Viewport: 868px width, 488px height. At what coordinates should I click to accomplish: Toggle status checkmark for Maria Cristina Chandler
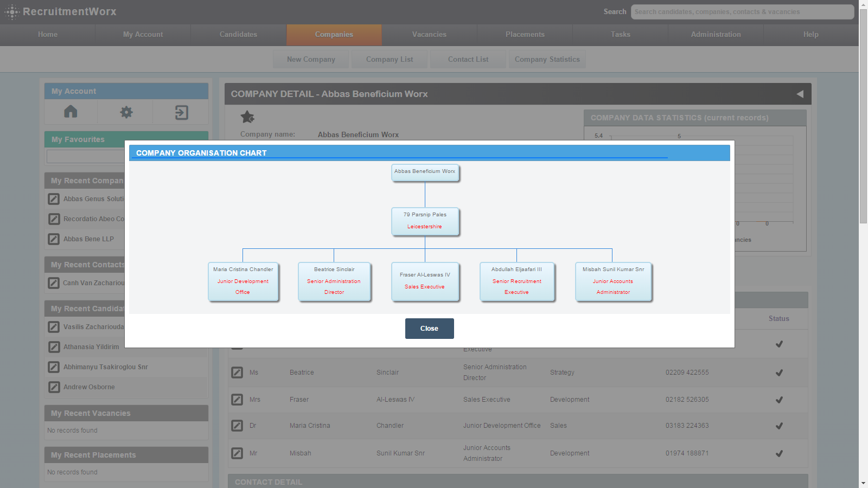pyautogui.click(x=779, y=426)
